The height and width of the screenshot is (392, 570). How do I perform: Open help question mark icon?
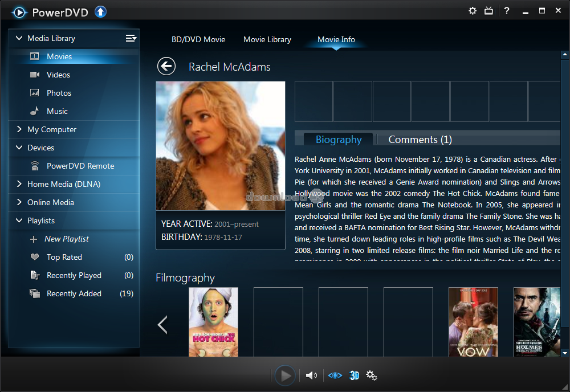click(x=506, y=11)
